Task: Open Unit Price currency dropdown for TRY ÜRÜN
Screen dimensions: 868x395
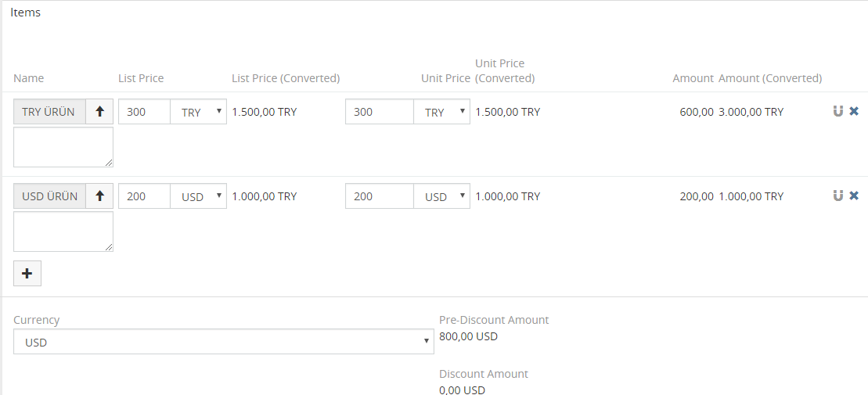Action: coord(442,112)
